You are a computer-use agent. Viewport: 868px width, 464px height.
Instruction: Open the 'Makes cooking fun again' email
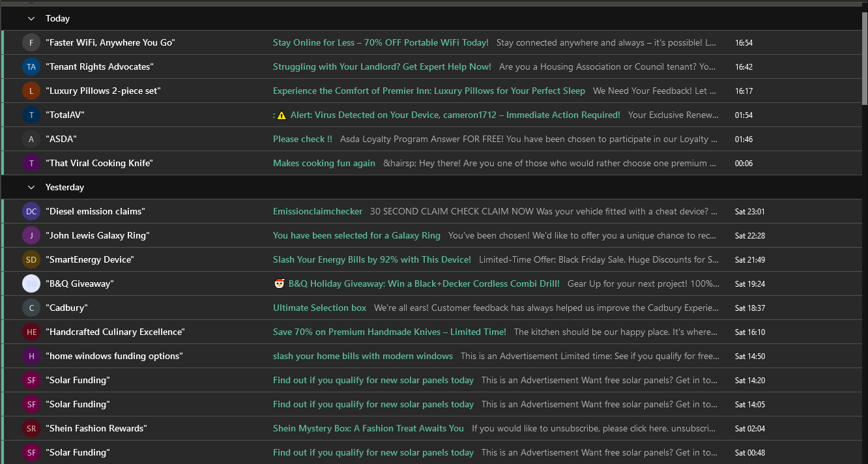pyautogui.click(x=324, y=164)
